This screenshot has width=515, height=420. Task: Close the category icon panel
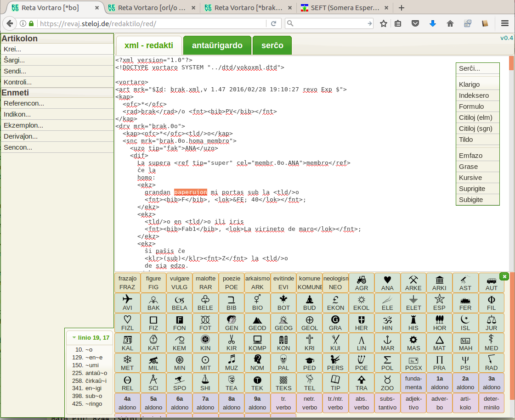click(x=504, y=276)
